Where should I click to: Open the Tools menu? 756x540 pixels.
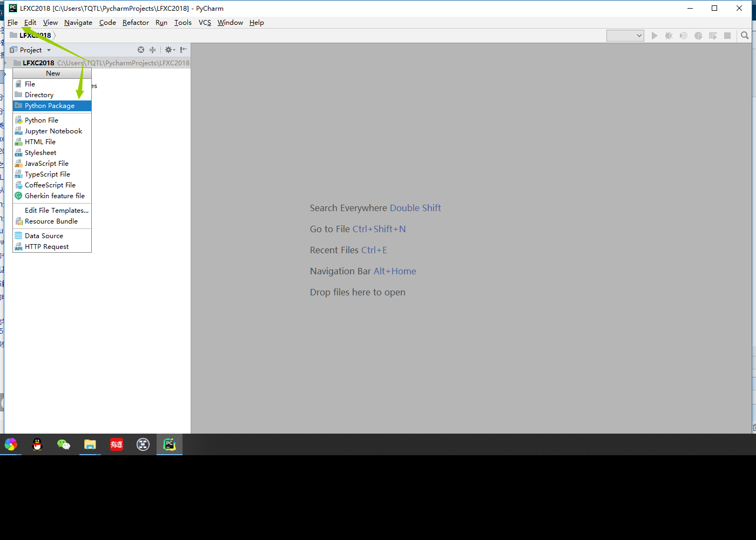click(x=183, y=23)
